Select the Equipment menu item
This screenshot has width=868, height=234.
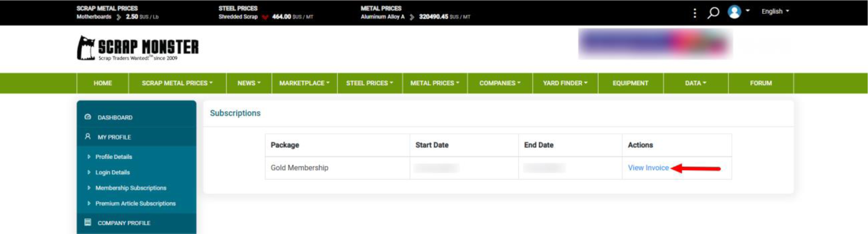pyautogui.click(x=630, y=83)
